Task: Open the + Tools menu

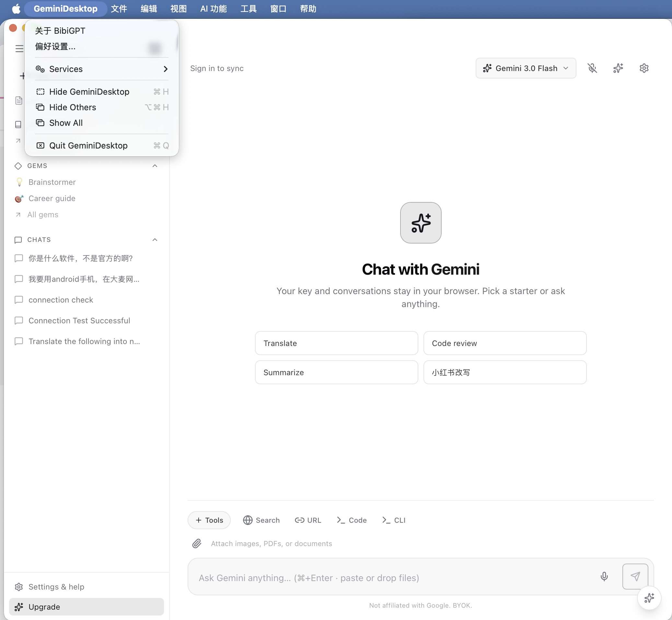Action: click(209, 520)
